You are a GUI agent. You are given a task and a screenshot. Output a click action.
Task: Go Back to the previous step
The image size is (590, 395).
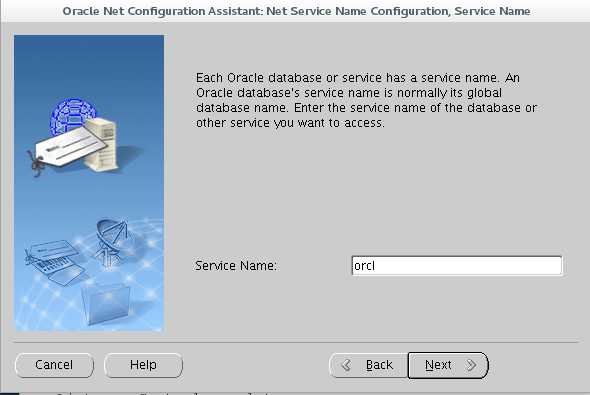368,365
